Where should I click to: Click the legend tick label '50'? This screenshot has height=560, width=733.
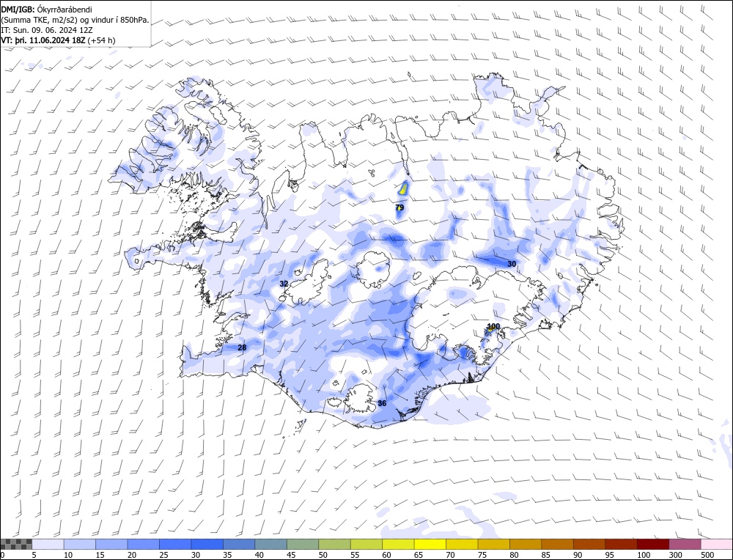323,555
